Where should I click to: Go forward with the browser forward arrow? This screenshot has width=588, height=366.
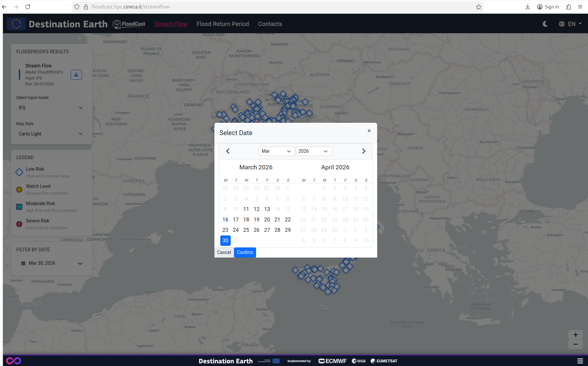pyautogui.click(x=16, y=7)
